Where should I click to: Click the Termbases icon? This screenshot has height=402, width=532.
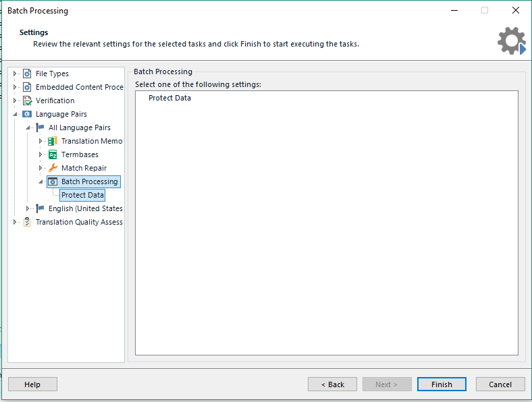pyautogui.click(x=53, y=154)
